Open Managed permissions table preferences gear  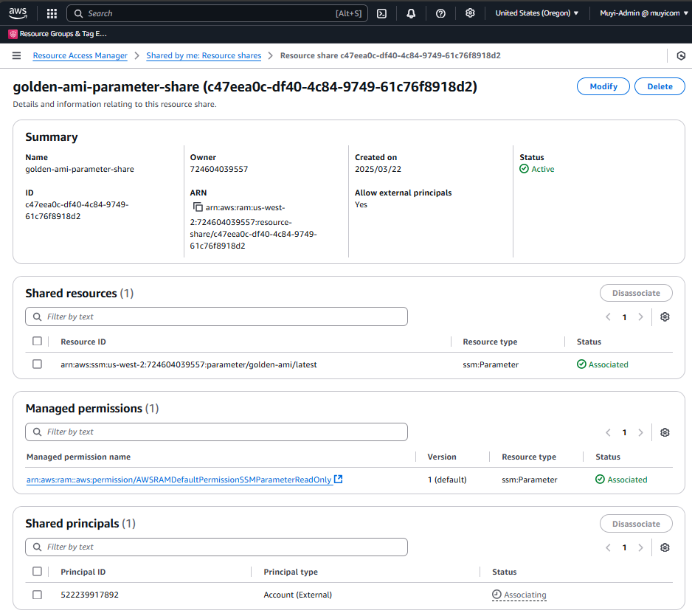[x=665, y=432]
